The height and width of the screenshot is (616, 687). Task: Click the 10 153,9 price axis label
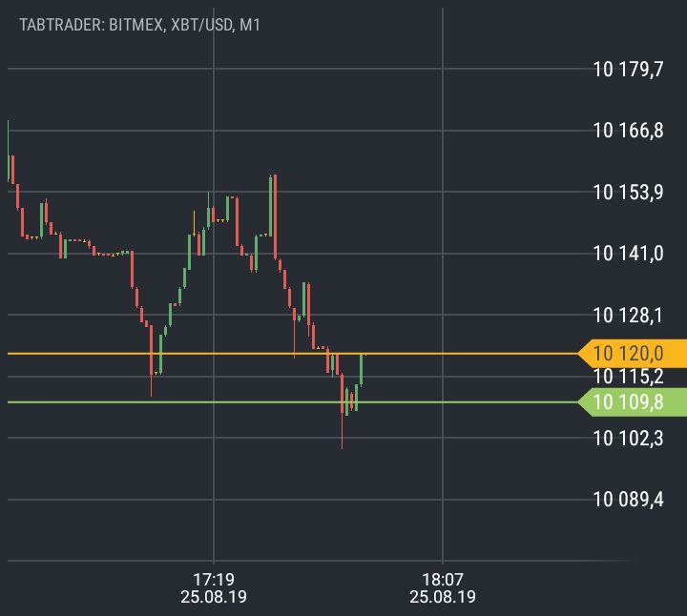click(628, 193)
